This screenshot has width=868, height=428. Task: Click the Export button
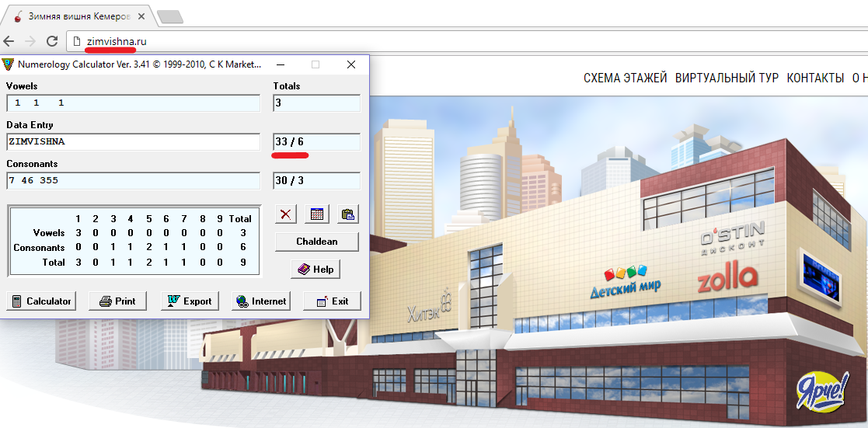point(190,301)
